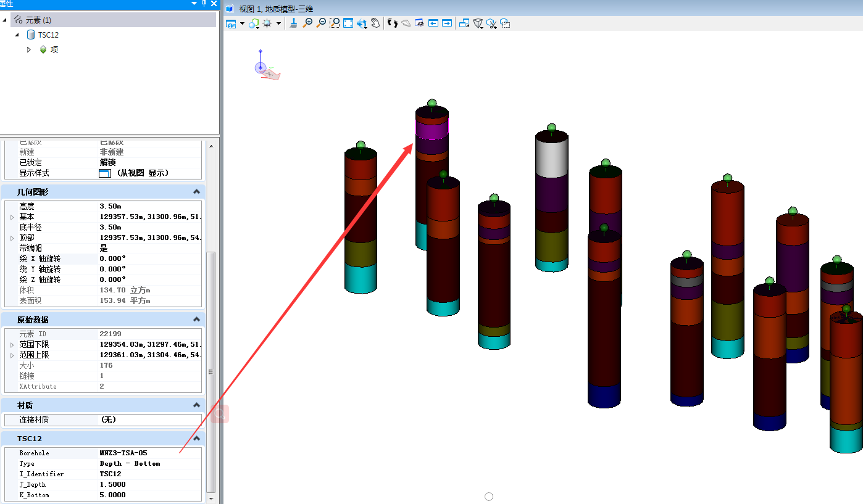Open the dropdown arrow beside the brightness icon
863x504 pixels.
tap(278, 23)
